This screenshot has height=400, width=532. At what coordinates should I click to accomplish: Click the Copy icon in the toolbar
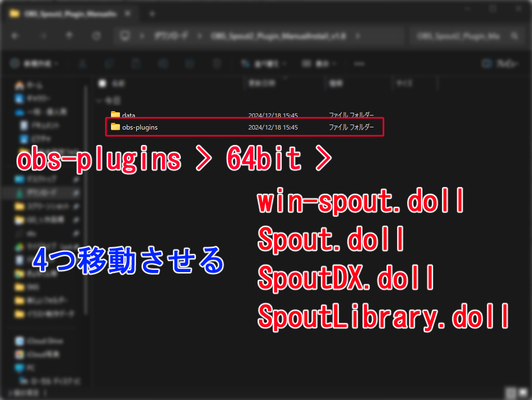click(x=109, y=63)
